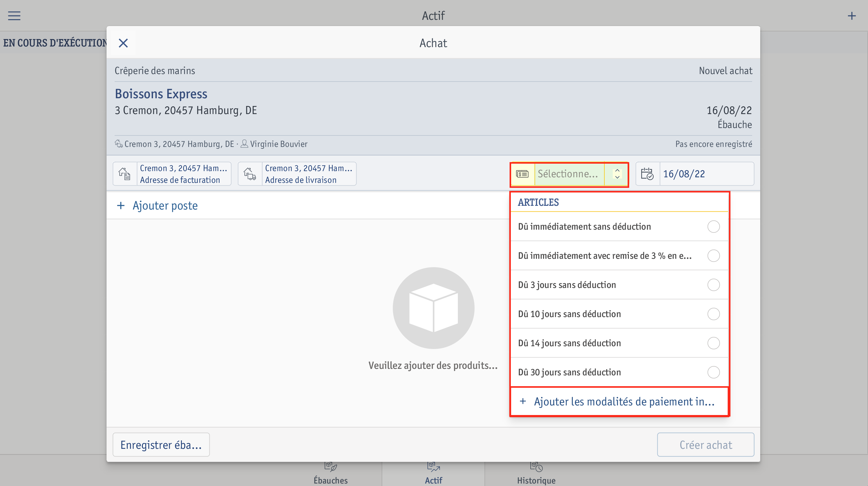Click Ajouter les modalités de paiement in...
868x486 pixels.
[x=619, y=401]
